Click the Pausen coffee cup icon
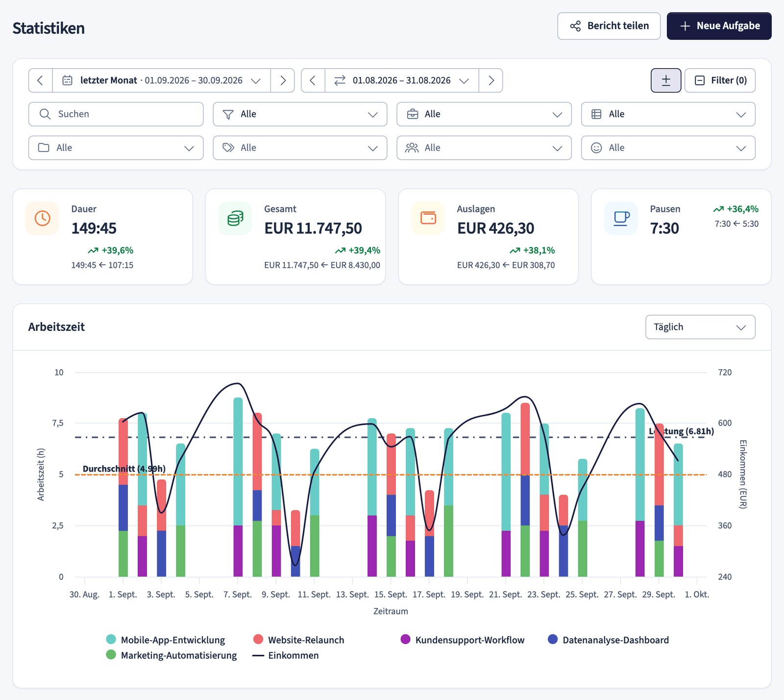This screenshot has height=700, width=784. coord(621,218)
